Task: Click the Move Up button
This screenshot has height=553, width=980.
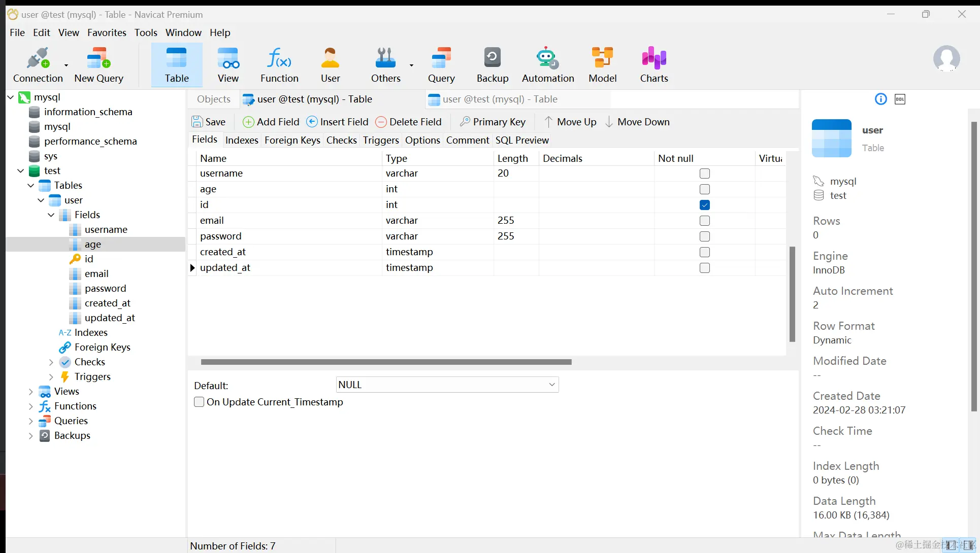Action: point(571,122)
